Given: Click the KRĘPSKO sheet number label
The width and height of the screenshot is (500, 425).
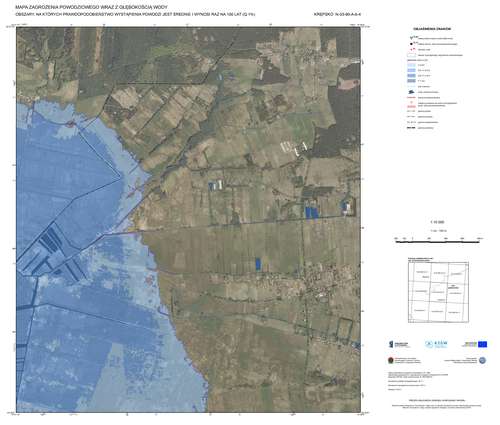Looking at the screenshot, I should click(337, 14).
